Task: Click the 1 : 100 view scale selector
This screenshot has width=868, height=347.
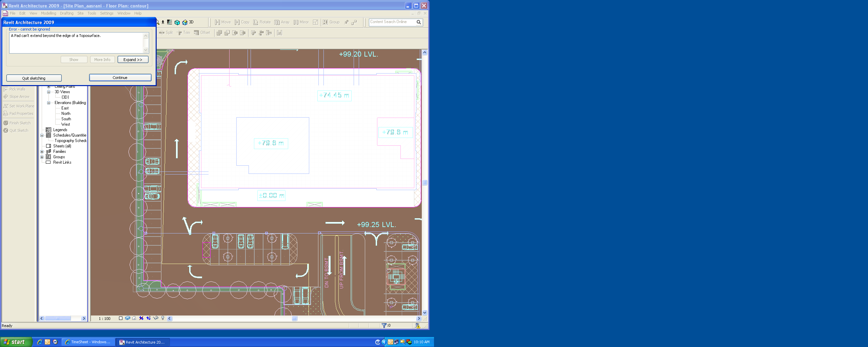Action: pos(104,319)
